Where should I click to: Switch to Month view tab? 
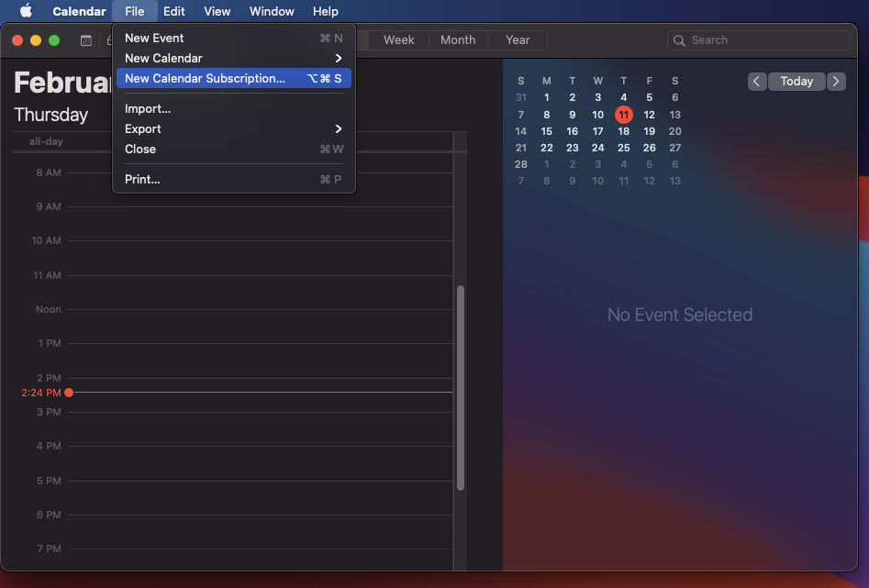[458, 40]
